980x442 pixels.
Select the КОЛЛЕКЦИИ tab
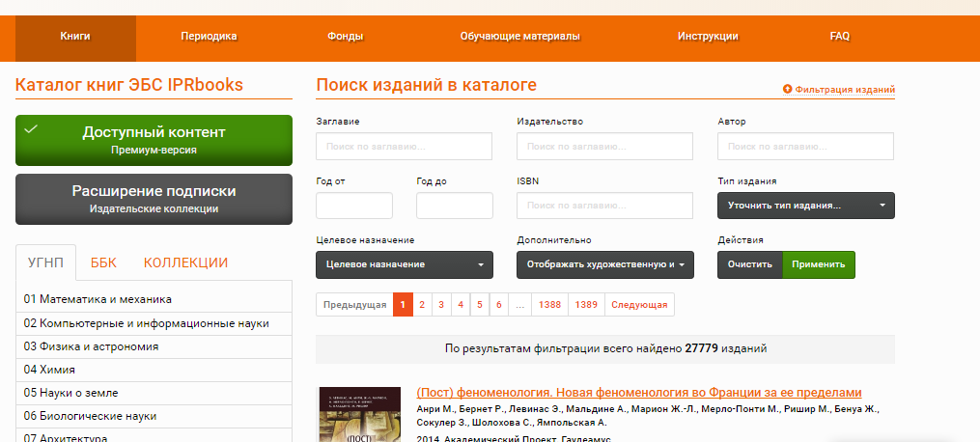coord(185,262)
